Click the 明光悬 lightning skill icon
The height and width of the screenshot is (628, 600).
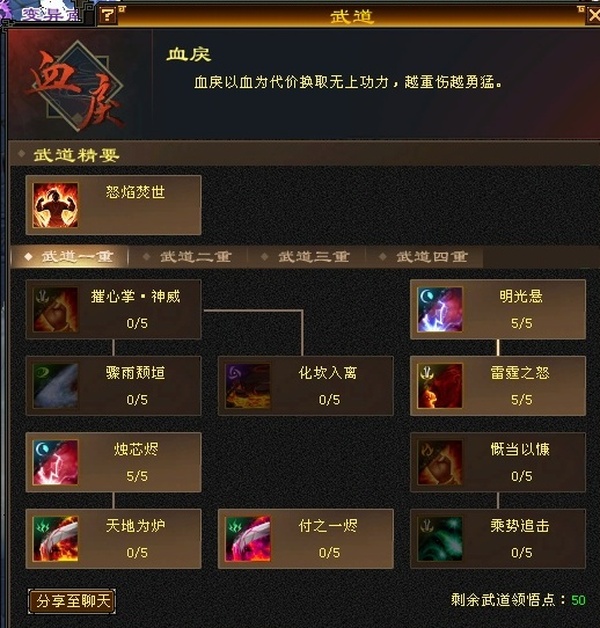(x=440, y=310)
